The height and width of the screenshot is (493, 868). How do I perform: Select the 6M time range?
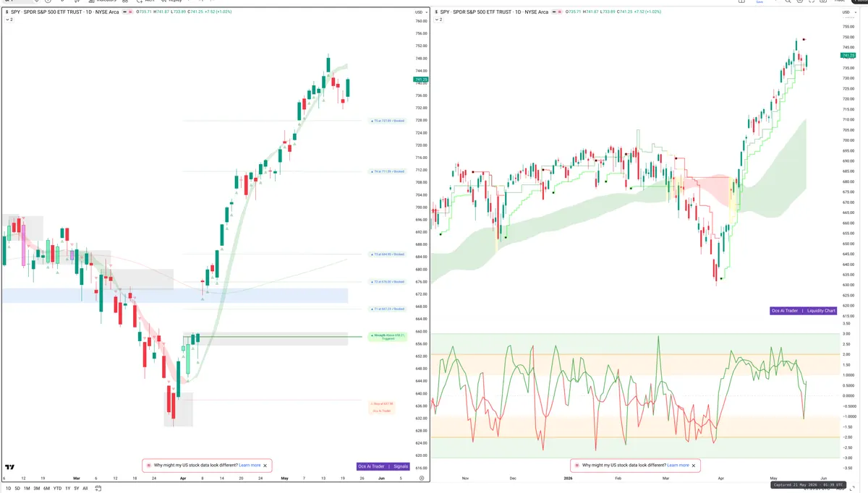coord(46,489)
